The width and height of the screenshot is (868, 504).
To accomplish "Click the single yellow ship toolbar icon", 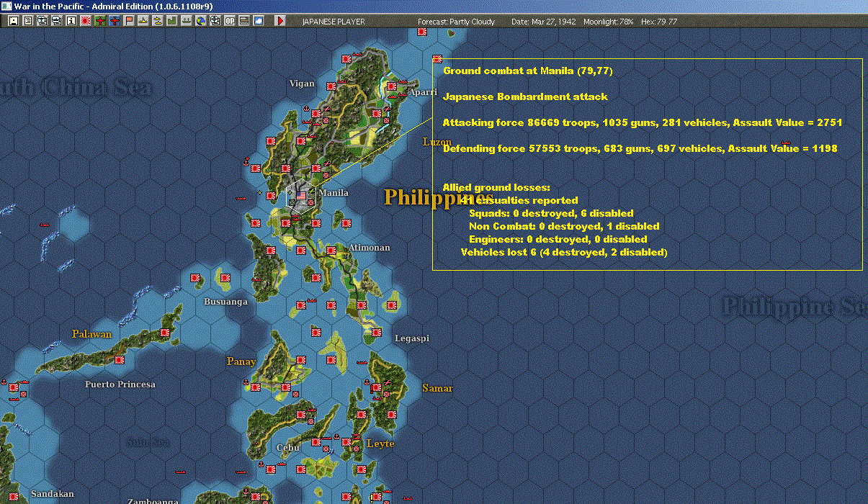I will (143, 21).
